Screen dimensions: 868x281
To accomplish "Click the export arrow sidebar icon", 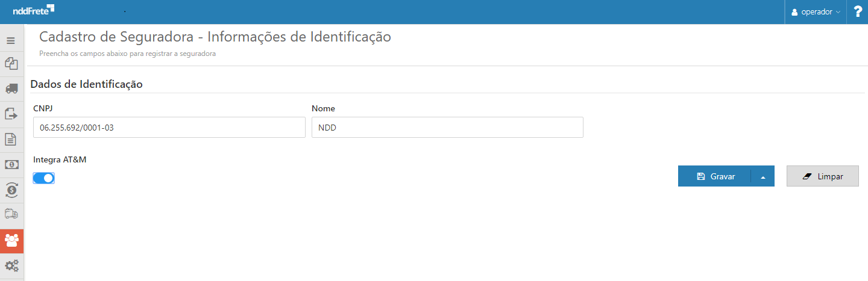I will point(11,114).
